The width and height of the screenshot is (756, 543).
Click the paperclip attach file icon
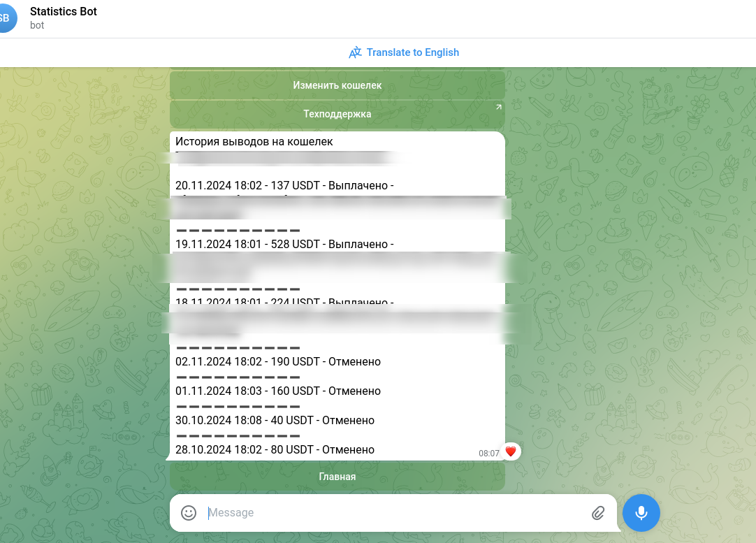598,513
